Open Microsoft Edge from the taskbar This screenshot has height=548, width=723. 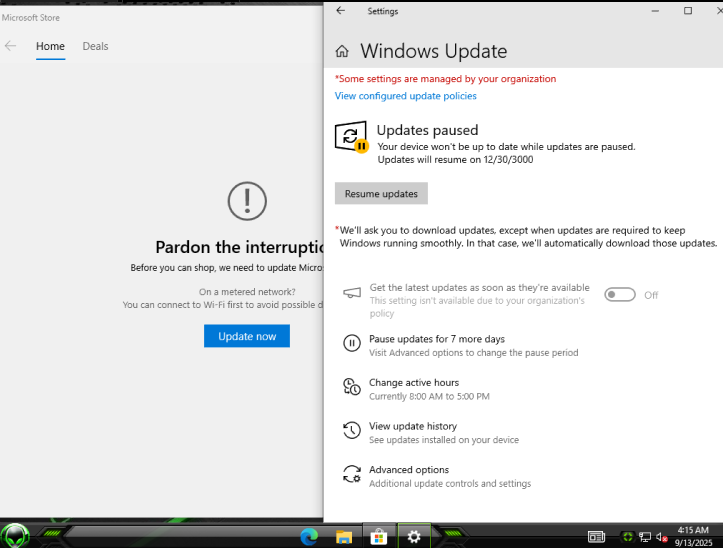pos(309,537)
